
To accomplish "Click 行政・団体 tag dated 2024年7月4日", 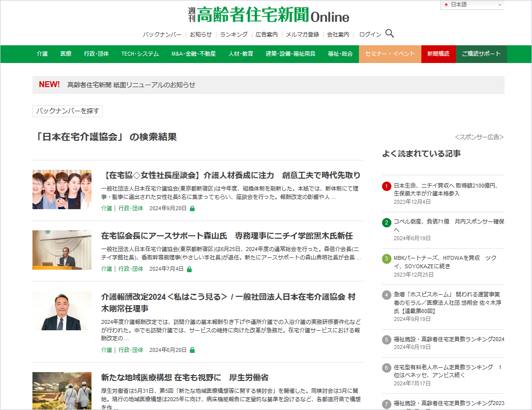I will pyautogui.click(x=131, y=269).
